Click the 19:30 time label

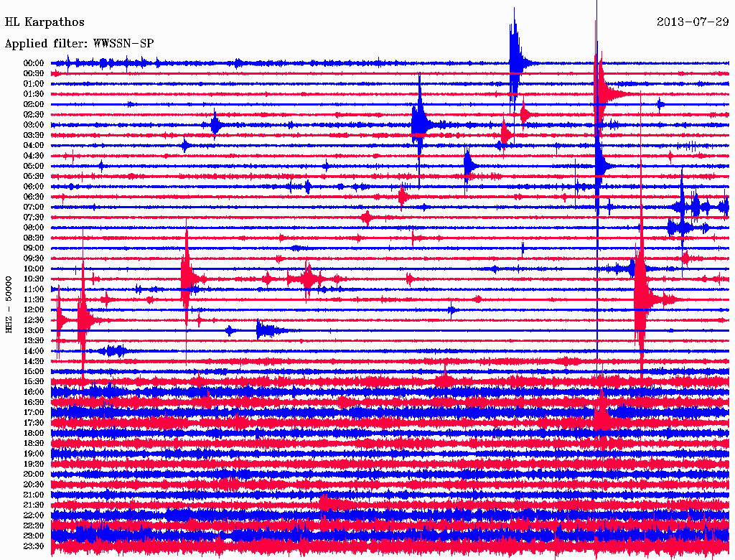[x=34, y=464]
